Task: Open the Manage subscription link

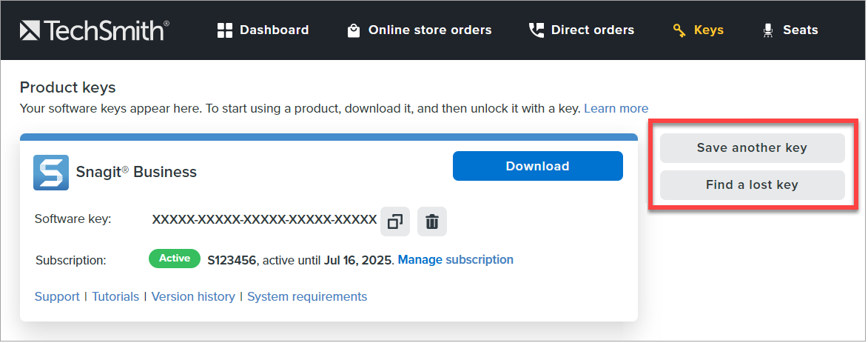Action: point(456,260)
